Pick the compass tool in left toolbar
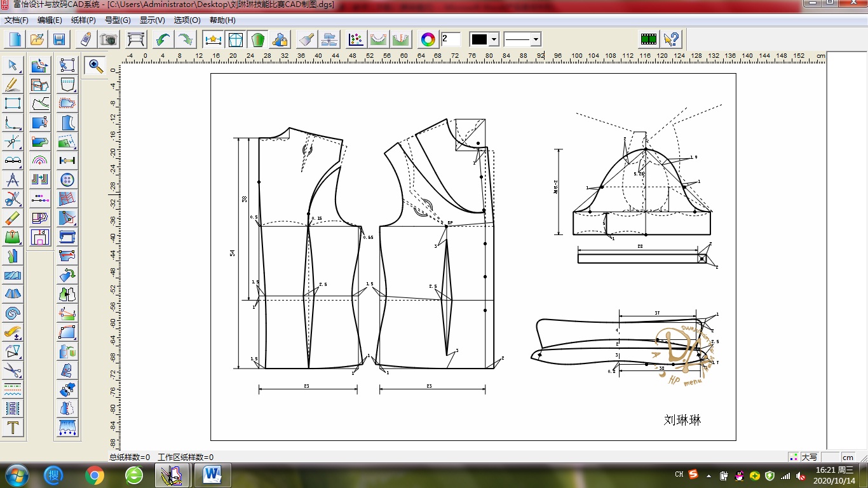Image resolution: width=868 pixels, height=488 pixels. 13,180
